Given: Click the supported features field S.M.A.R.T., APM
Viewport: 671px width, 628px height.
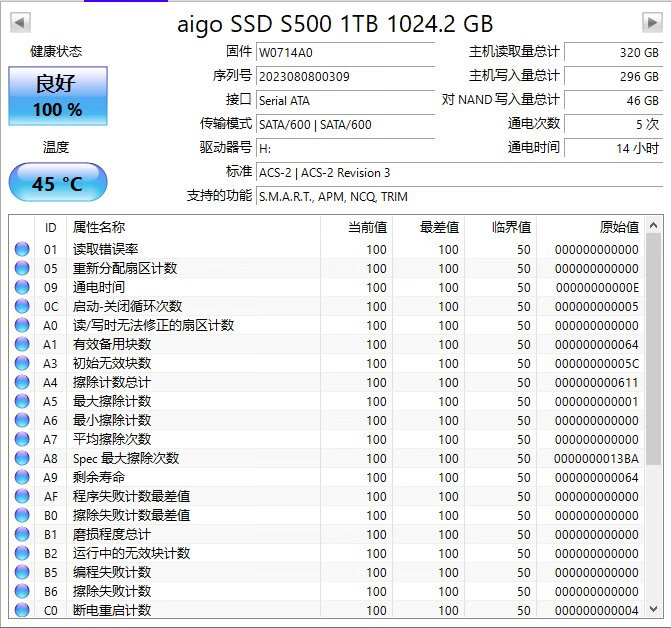Looking at the screenshot, I should (x=459, y=196).
